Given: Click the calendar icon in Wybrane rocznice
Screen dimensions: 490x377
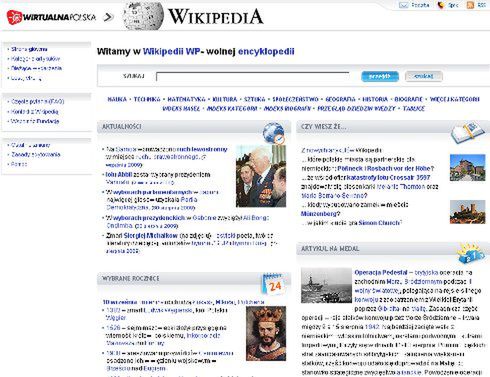Looking at the screenshot, I should (274, 284).
